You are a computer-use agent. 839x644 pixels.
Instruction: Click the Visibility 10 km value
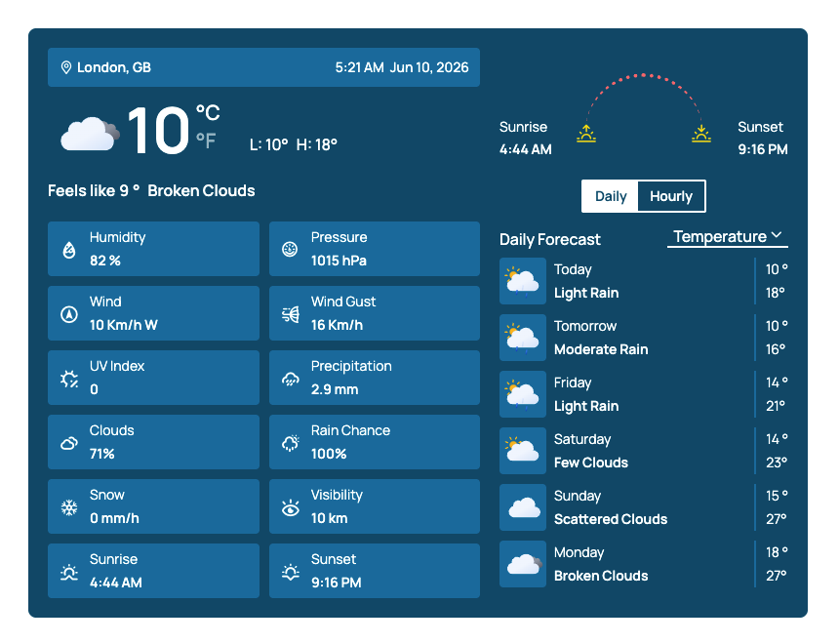(329, 518)
